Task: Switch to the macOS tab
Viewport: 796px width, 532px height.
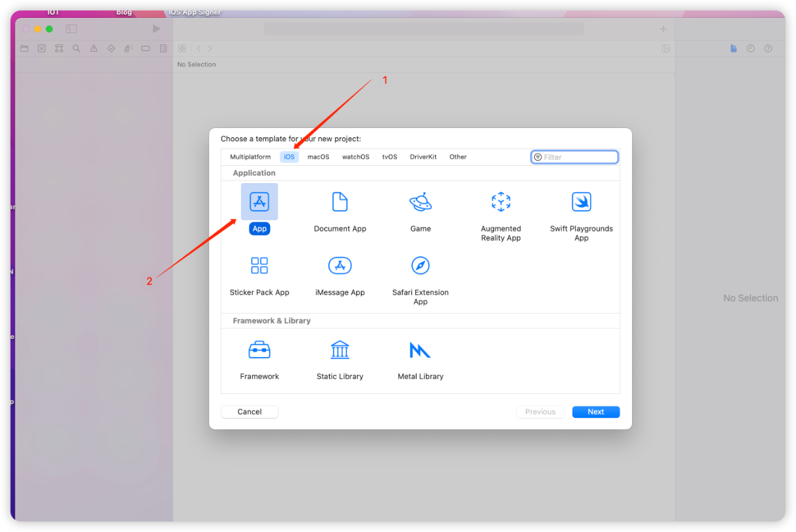Action: point(318,157)
